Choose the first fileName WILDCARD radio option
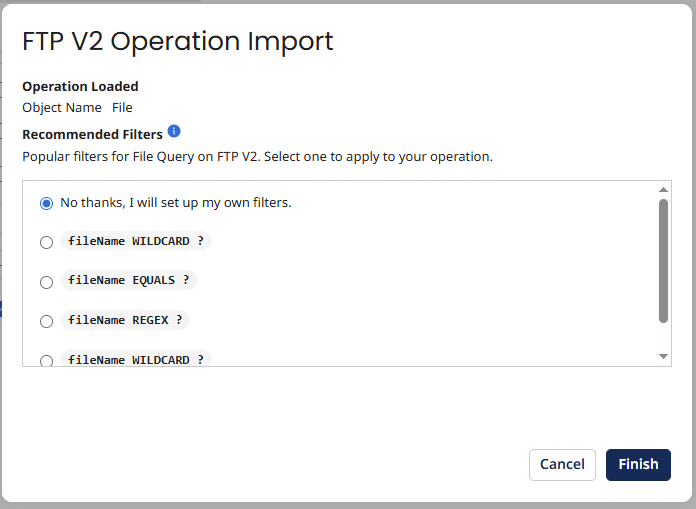 (46, 242)
